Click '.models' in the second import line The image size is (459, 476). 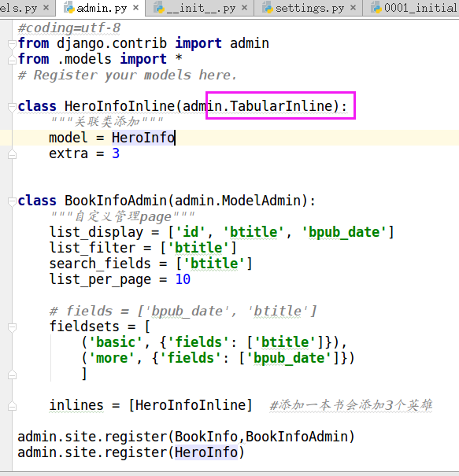point(84,59)
